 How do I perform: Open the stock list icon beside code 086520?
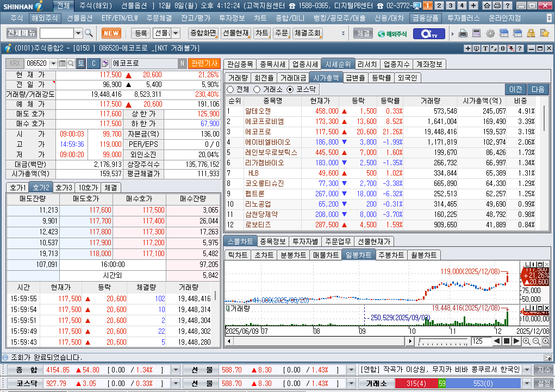63,64
